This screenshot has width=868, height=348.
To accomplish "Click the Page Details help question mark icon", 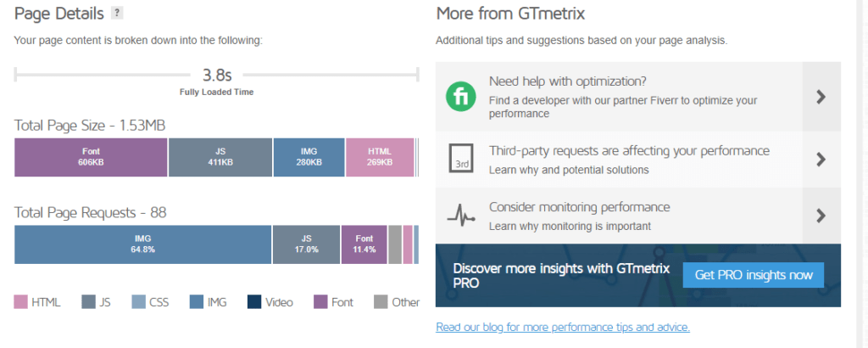I will [x=117, y=13].
